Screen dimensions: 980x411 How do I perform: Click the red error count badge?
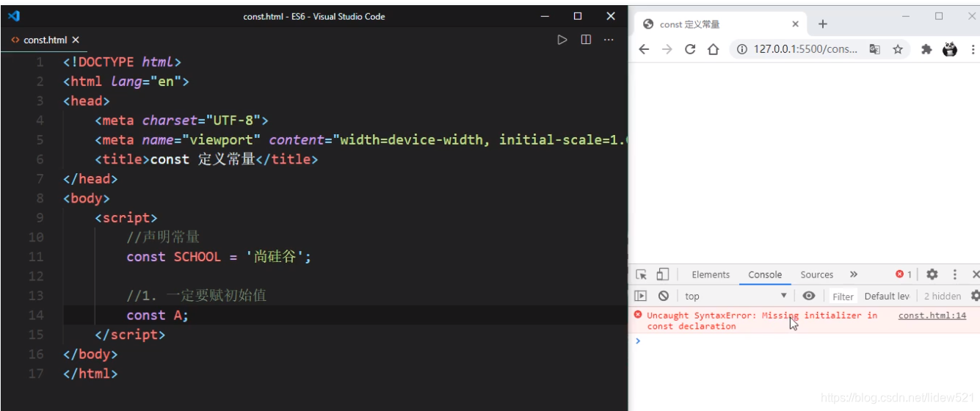(904, 274)
